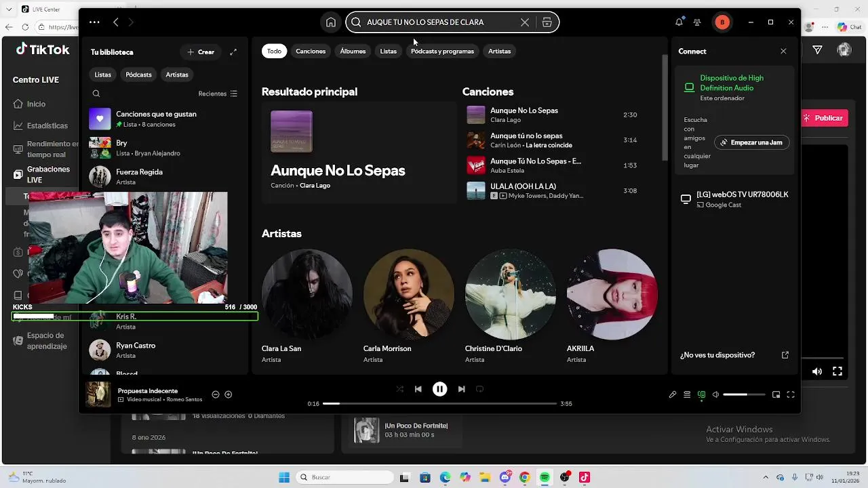Viewport: 868px width, 488px height.
Task: Open the Windows Start menu
Action: tap(284, 477)
